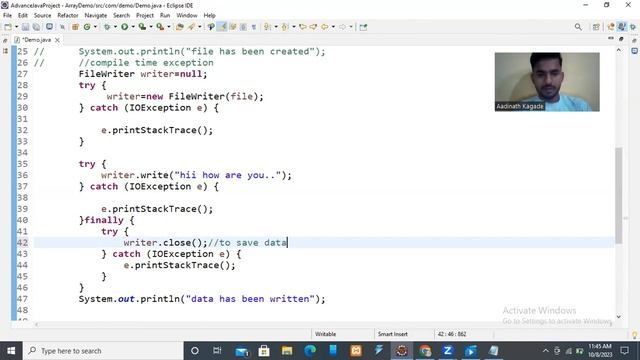The width and height of the screenshot is (640, 360).
Task: Click the Writable status entry
Action: [x=325, y=334]
